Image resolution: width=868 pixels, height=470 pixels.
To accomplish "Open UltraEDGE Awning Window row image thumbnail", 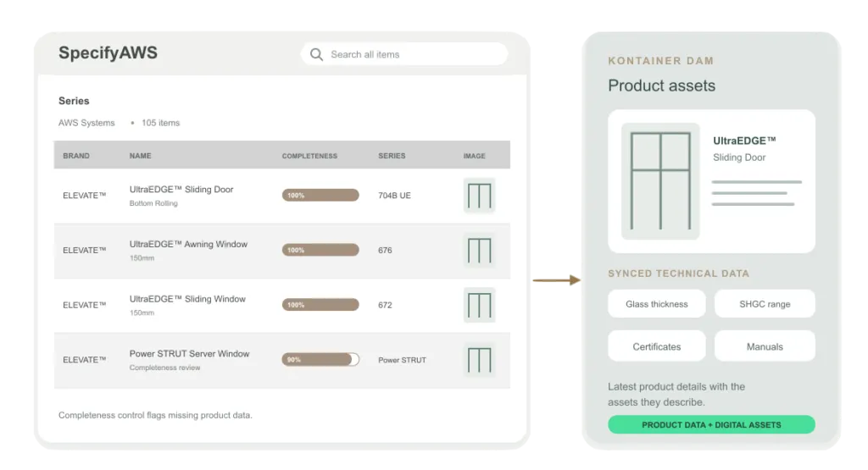I will [479, 250].
